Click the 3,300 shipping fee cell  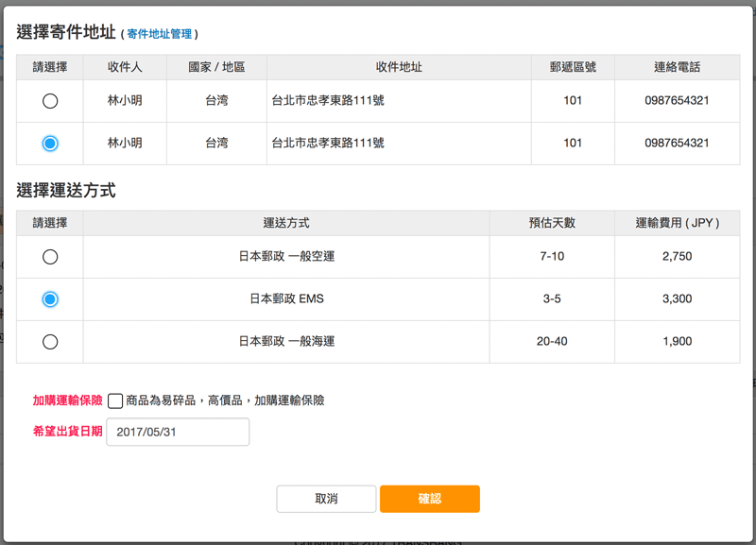tap(677, 299)
